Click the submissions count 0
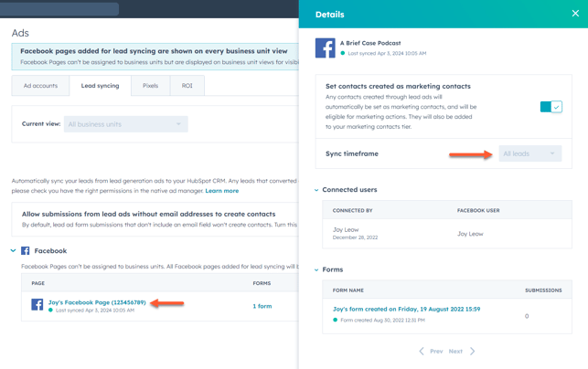This screenshot has width=588, height=369. (527, 316)
